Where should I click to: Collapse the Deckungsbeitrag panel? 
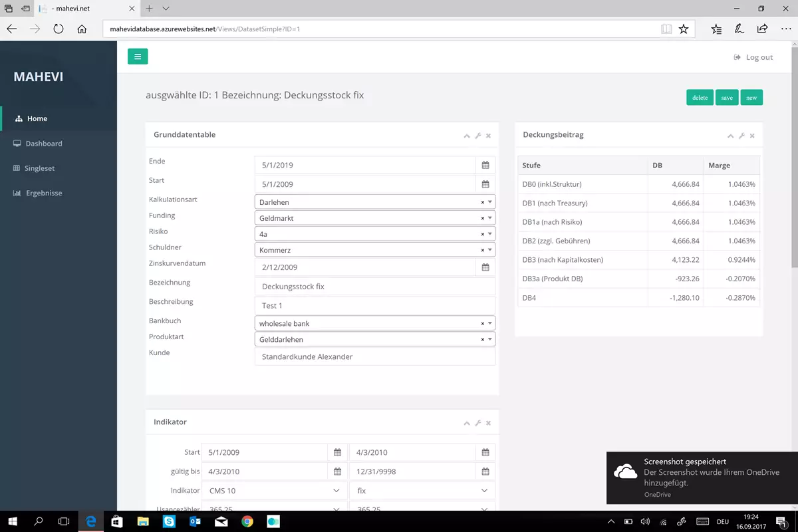731,136
